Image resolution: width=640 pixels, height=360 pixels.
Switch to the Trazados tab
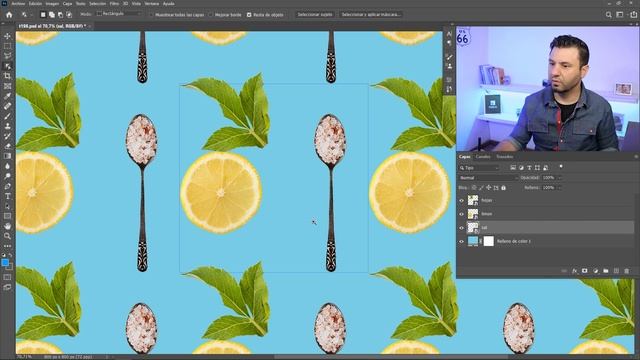tap(504, 157)
